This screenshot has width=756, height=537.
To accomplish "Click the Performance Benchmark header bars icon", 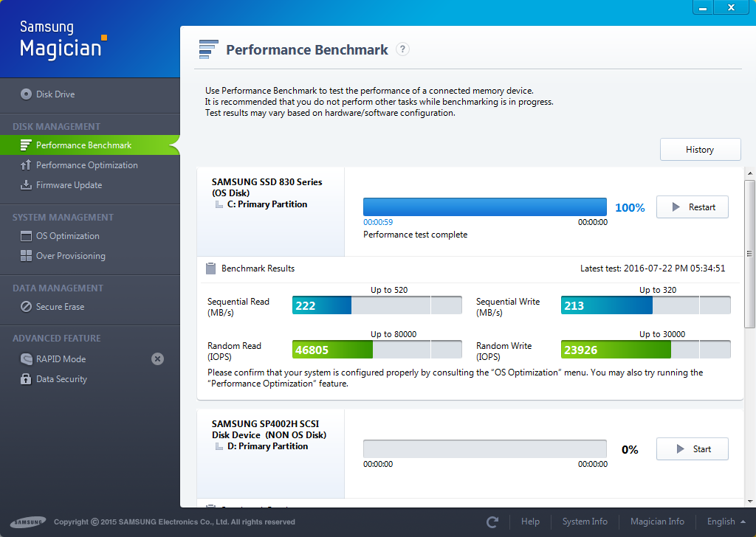I will point(209,49).
